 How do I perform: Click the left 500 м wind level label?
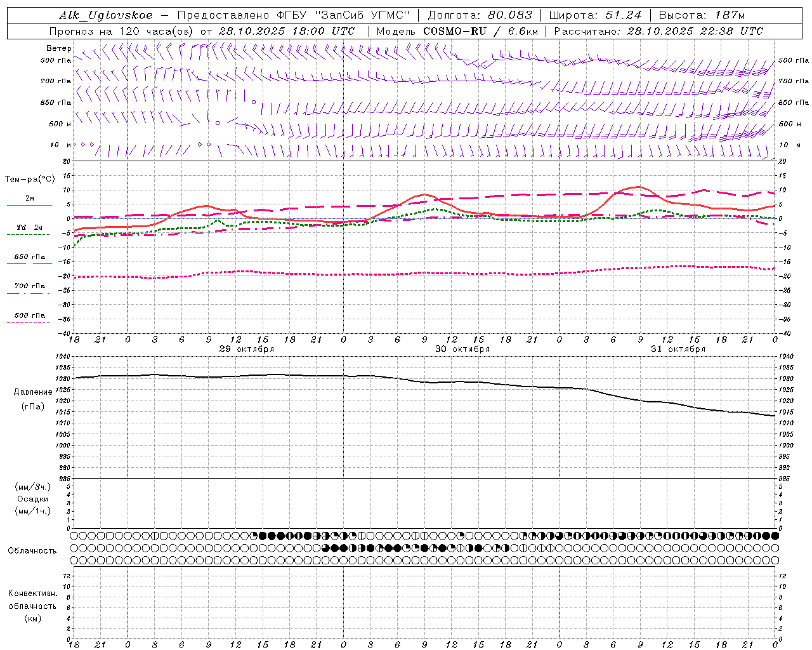coord(60,124)
